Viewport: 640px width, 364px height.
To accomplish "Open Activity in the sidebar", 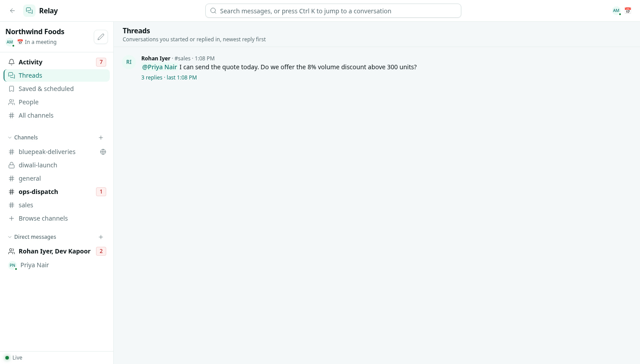I will click(x=56, y=62).
